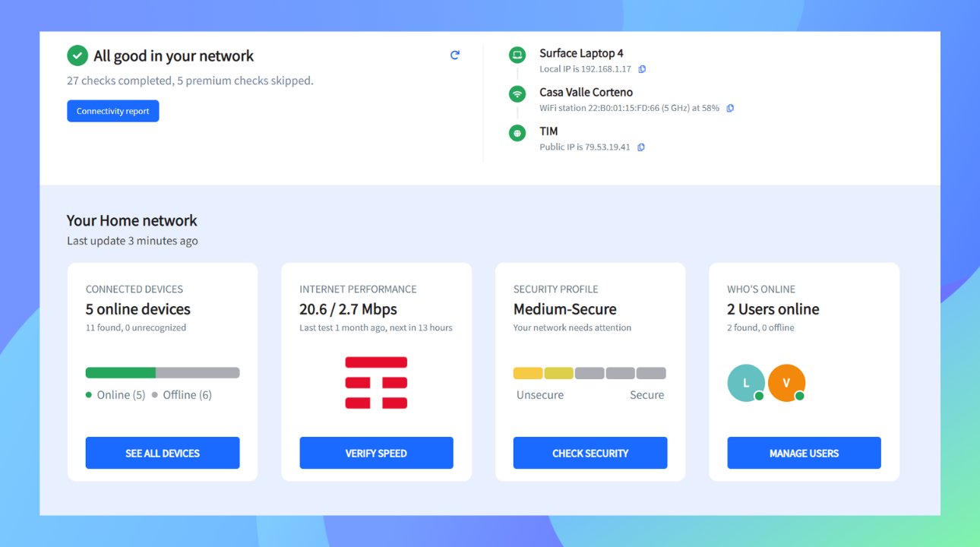Screen dimensions: 980x547
Task: Copy the public IP address
Action: click(641, 147)
